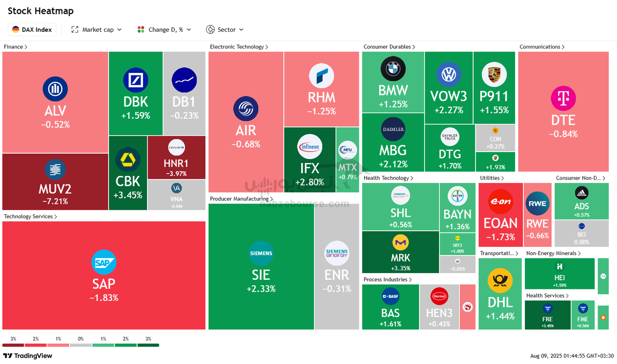Open the Consumer Non-D... sector header
617x364 pixels.
tap(582, 178)
